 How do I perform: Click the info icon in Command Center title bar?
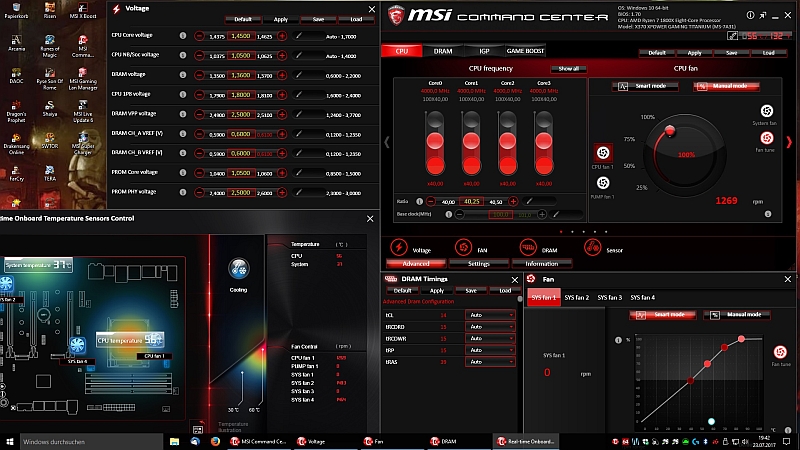750,15
